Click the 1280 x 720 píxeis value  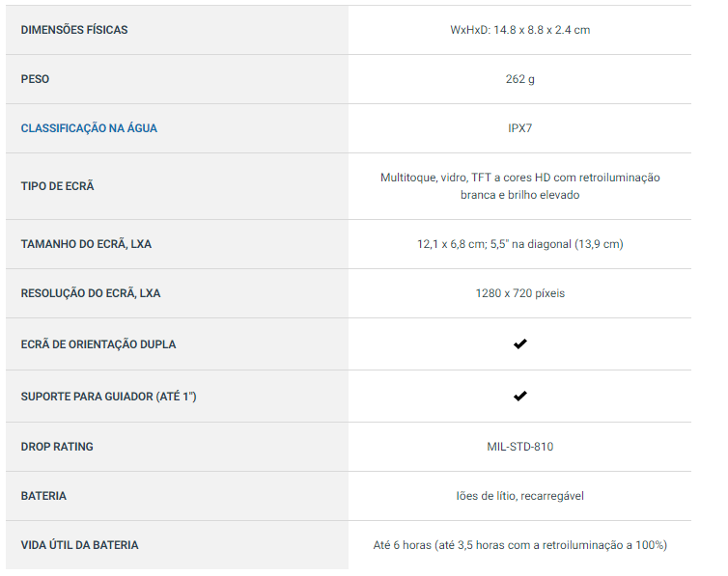tap(519, 293)
